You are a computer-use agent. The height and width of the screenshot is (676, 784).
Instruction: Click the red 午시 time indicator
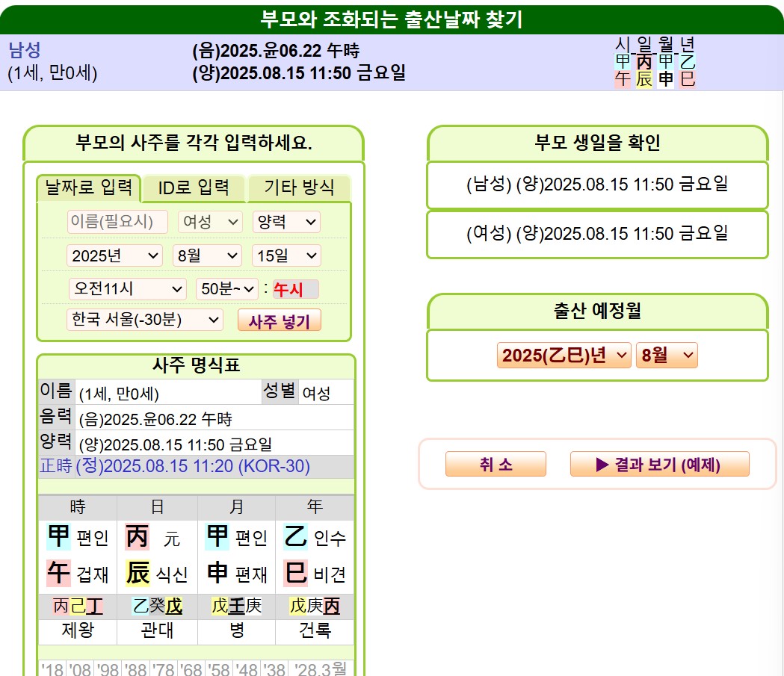[295, 290]
